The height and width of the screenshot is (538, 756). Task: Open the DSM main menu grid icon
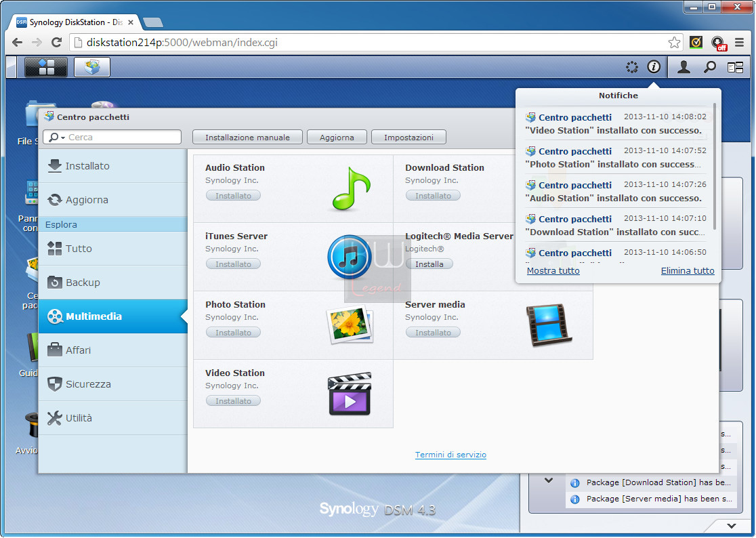[x=46, y=67]
